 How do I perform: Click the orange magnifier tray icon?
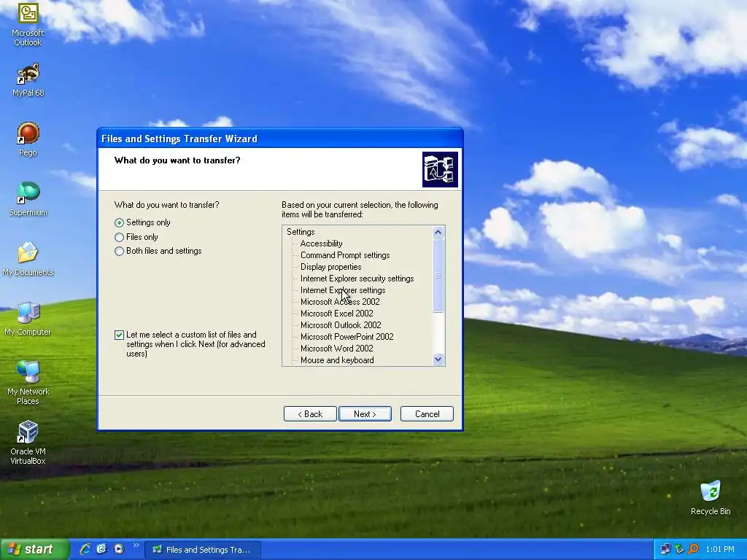pyautogui.click(x=693, y=549)
